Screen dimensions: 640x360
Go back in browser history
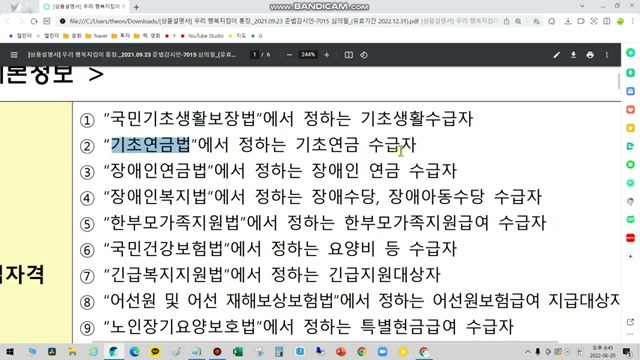8,21
